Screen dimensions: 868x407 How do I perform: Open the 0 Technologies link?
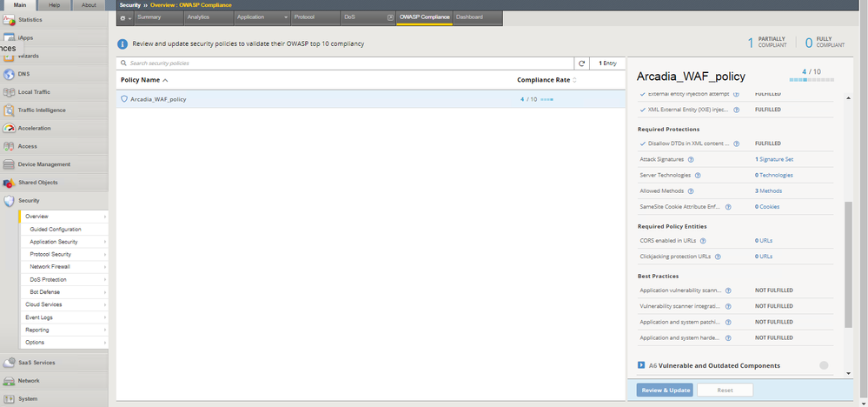coord(774,175)
